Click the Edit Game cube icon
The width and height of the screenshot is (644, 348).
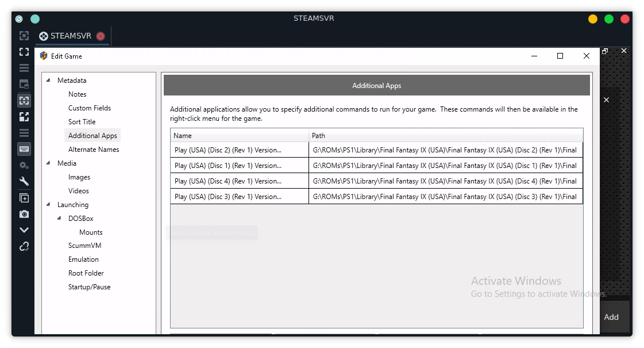point(44,56)
